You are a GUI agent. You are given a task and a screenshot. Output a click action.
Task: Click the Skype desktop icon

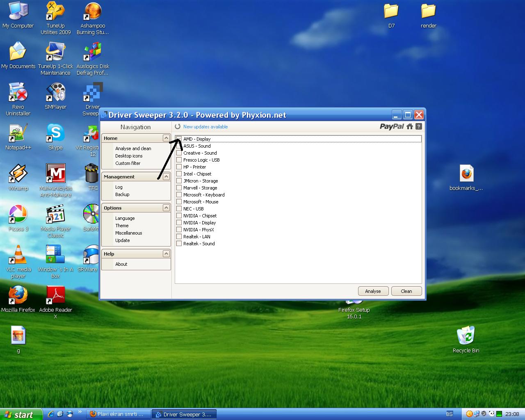click(x=55, y=137)
